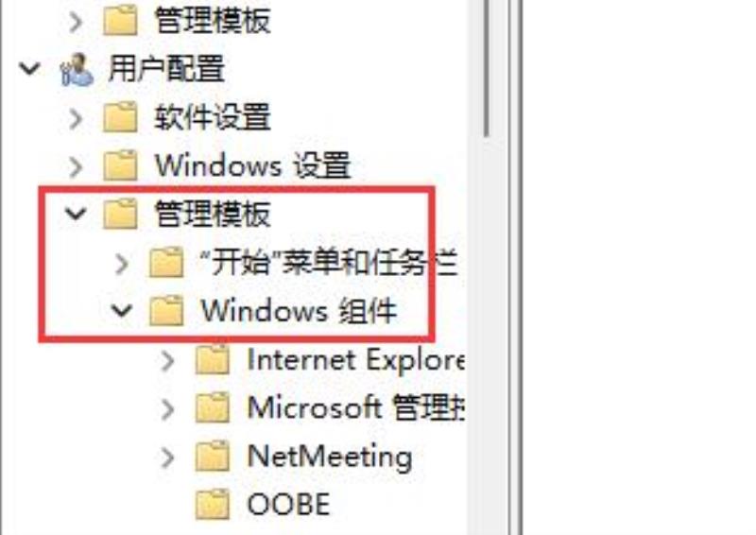This screenshot has height=535, width=756.
Task: Expand the 软件设置 node
Action: click(76, 118)
